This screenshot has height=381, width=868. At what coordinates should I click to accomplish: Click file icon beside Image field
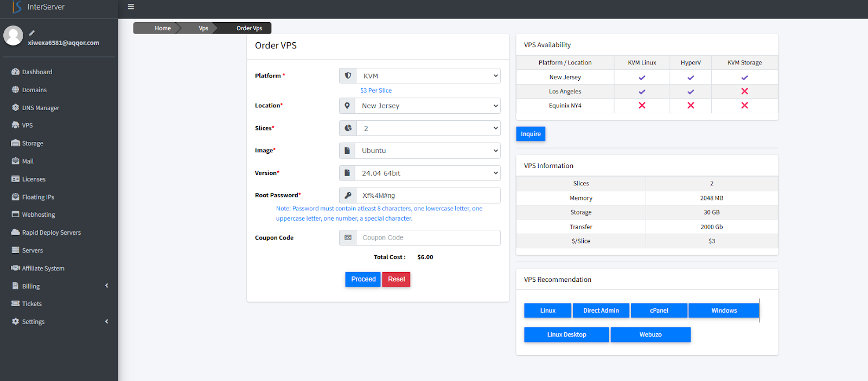[x=347, y=151]
